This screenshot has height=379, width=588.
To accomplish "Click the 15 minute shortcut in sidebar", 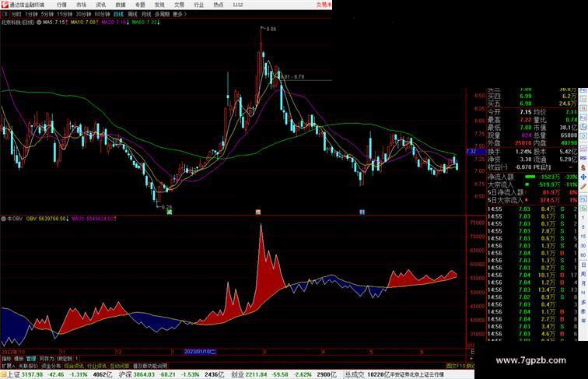I will pos(583,237).
